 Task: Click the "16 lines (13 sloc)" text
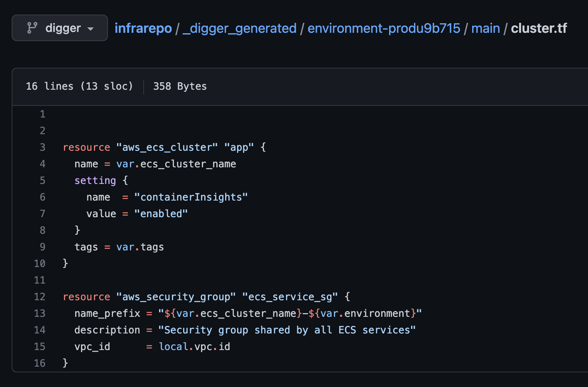[79, 86]
